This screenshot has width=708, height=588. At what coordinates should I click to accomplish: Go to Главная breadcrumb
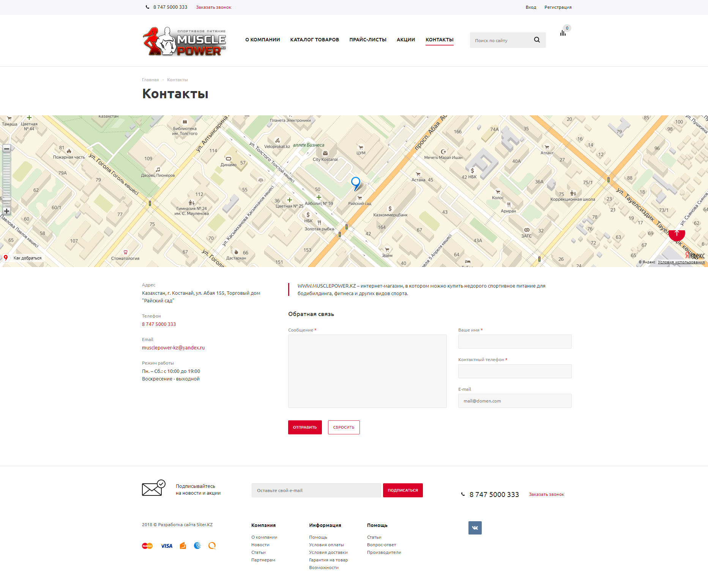click(150, 80)
